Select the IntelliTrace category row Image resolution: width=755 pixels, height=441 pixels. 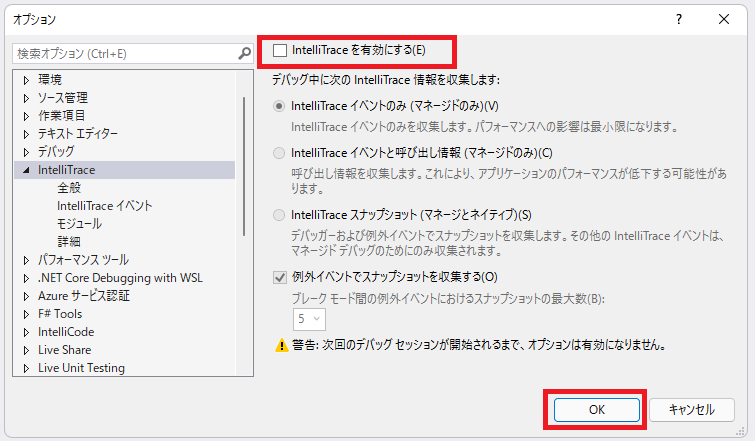(x=124, y=170)
